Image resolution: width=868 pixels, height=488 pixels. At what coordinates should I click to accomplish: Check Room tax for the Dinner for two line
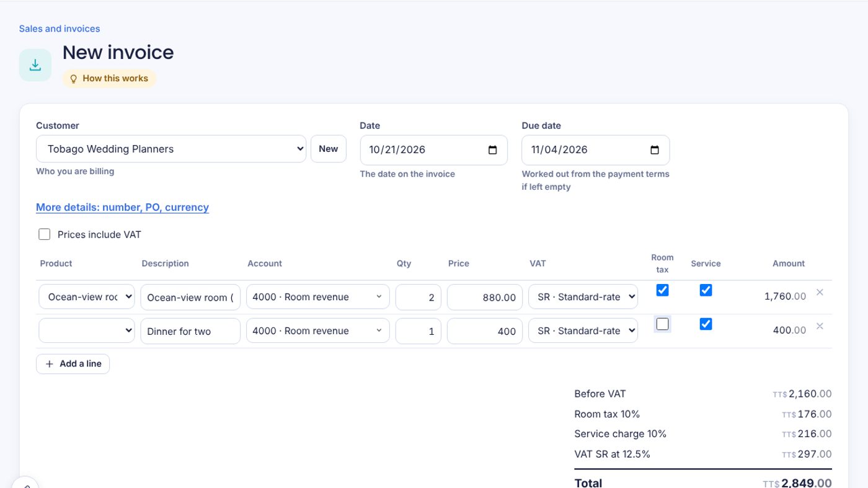click(663, 324)
